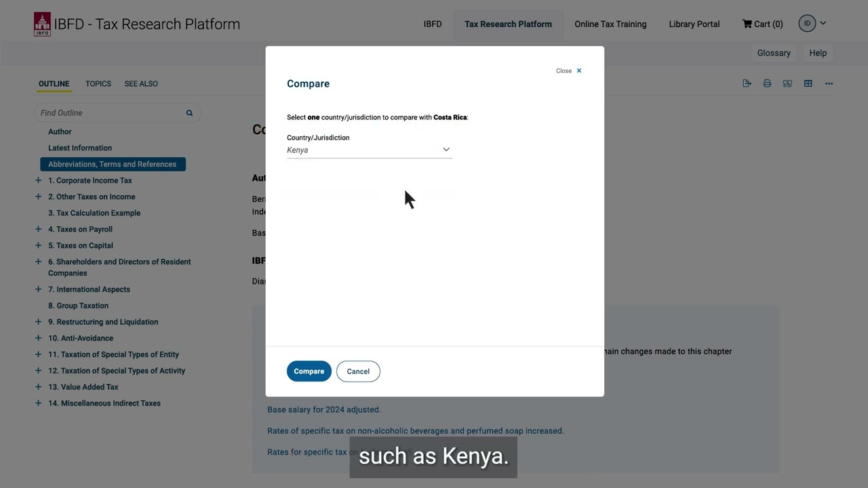868x488 pixels.
Task: Expand 7. International Aspects
Action: click(x=38, y=289)
